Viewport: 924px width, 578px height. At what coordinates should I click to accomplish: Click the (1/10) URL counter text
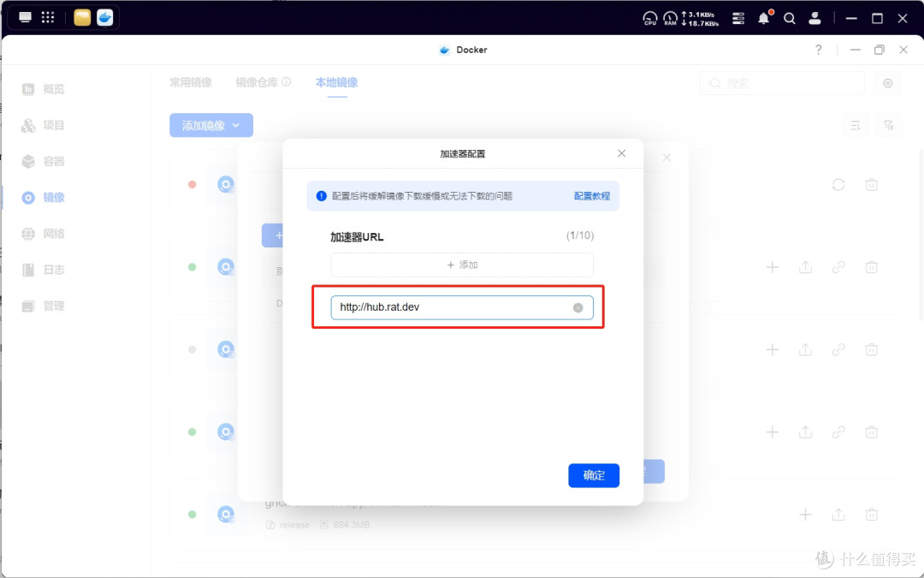point(580,235)
